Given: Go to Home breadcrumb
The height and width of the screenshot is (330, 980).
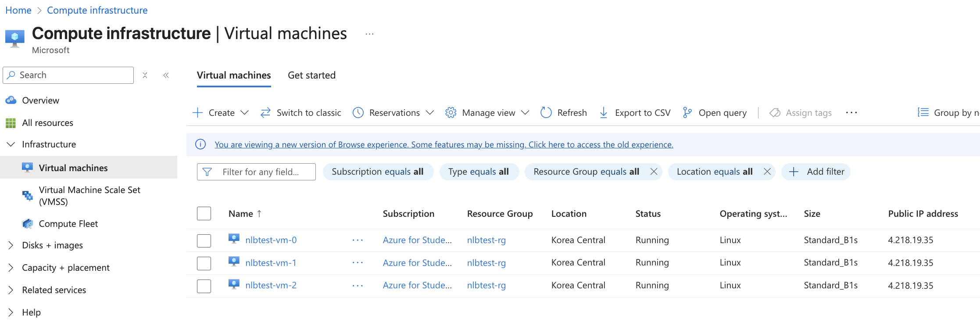Looking at the screenshot, I should pos(18,10).
